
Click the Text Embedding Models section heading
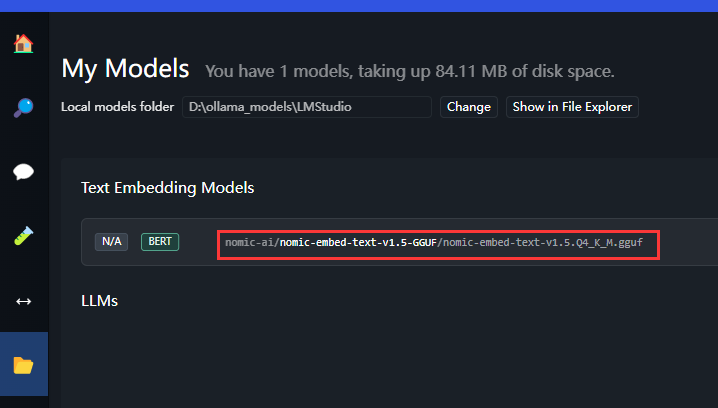168,188
